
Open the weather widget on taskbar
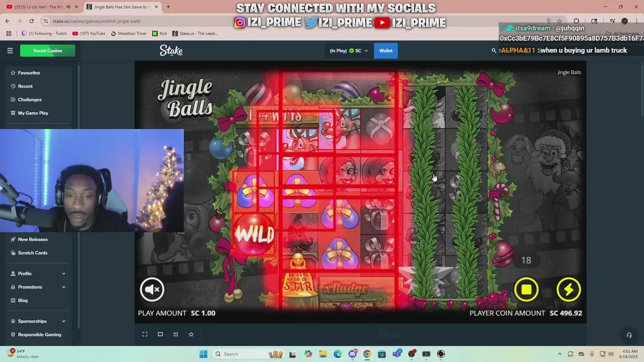[23, 354]
